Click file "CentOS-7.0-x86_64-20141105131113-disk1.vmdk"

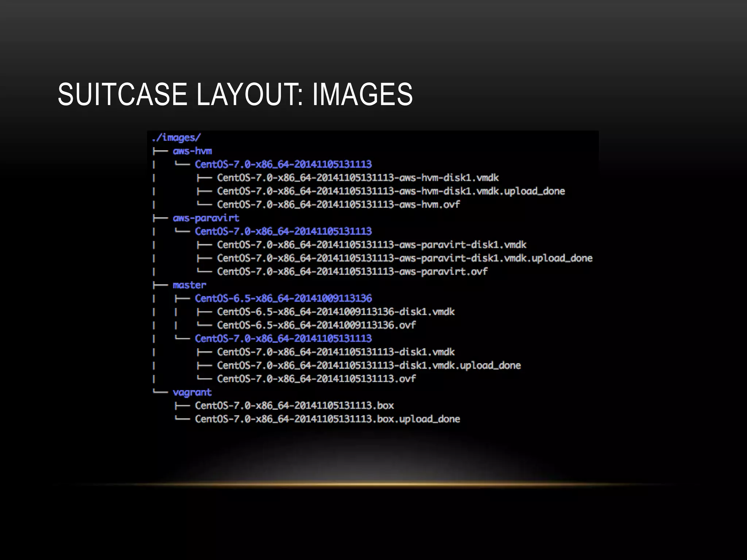tap(336, 352)
